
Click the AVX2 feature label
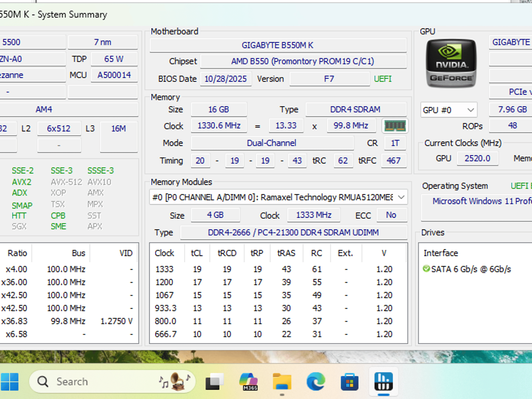point(22,182)
